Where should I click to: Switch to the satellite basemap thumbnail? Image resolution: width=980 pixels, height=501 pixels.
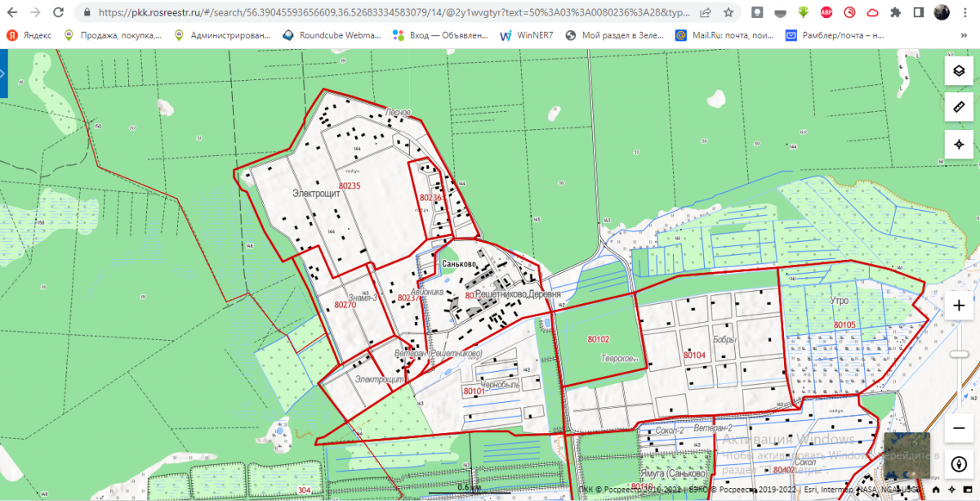907,454
